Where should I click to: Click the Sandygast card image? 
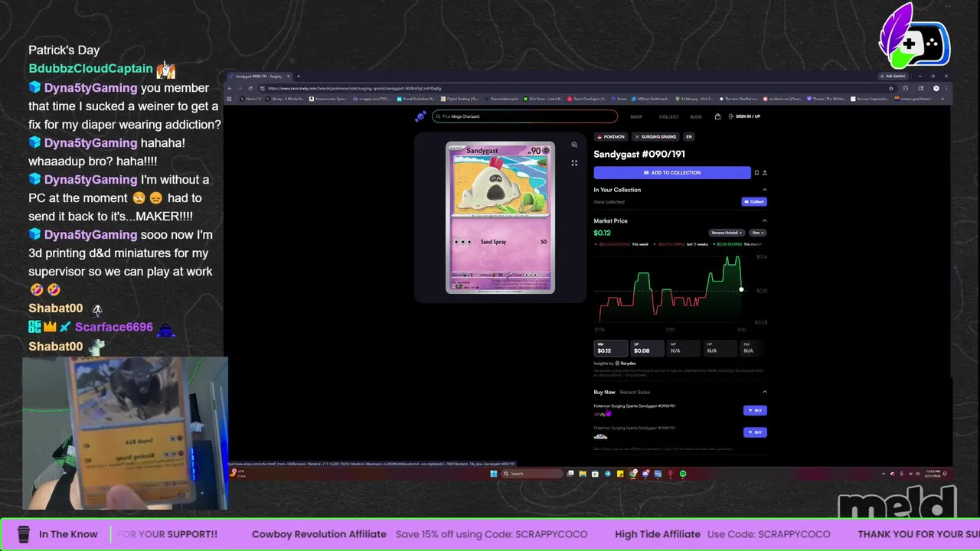click(500, 217)
